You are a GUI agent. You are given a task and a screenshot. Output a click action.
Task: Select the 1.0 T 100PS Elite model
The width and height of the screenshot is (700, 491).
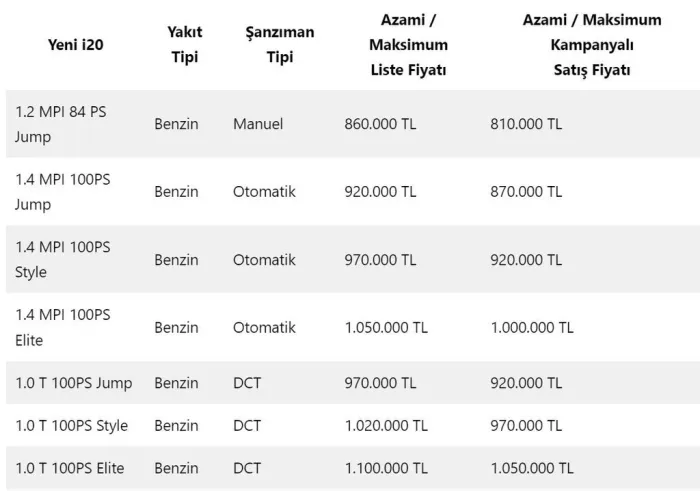point(70,468)
